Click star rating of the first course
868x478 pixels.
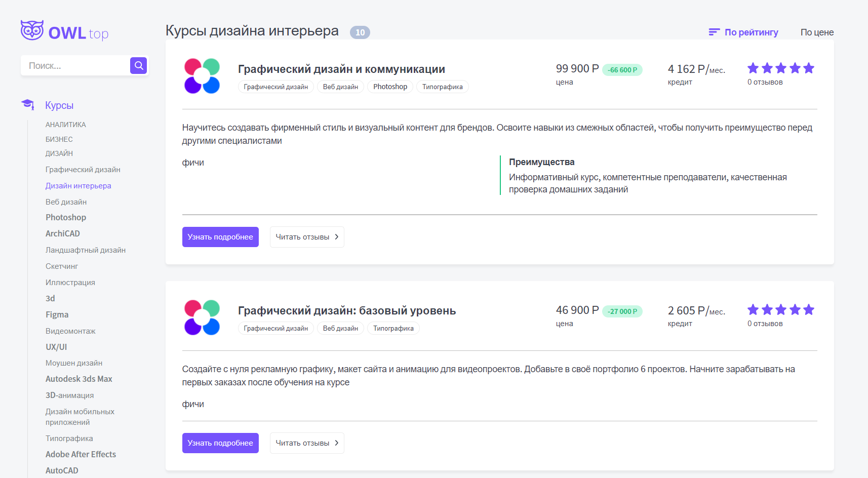click(780, 68)
